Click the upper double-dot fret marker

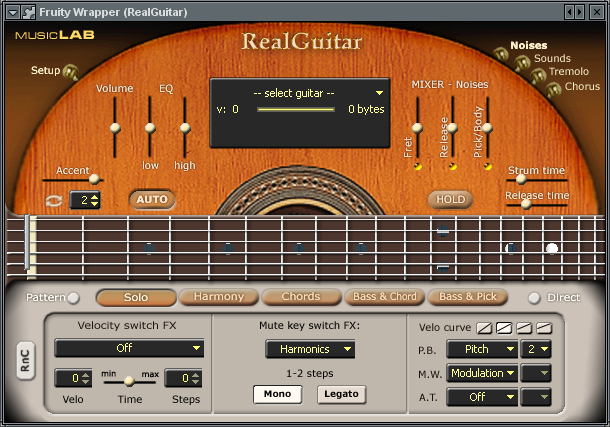coord(443,231)
